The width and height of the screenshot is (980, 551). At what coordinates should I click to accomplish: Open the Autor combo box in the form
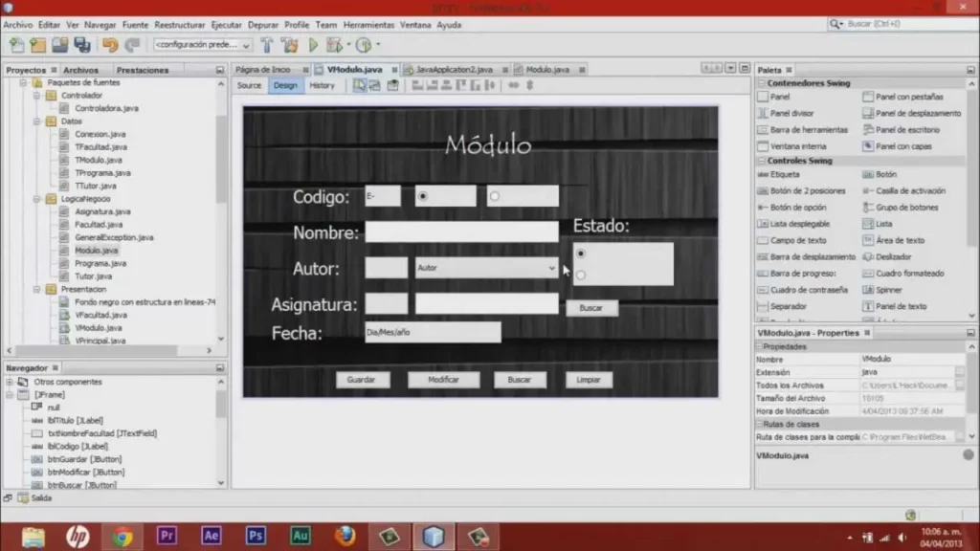tap(551, 269)
